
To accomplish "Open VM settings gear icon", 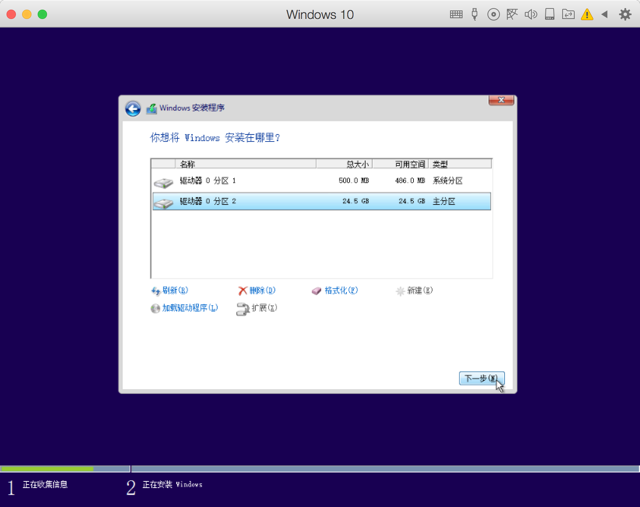I will pyautogui.click(x=625, y=15).
